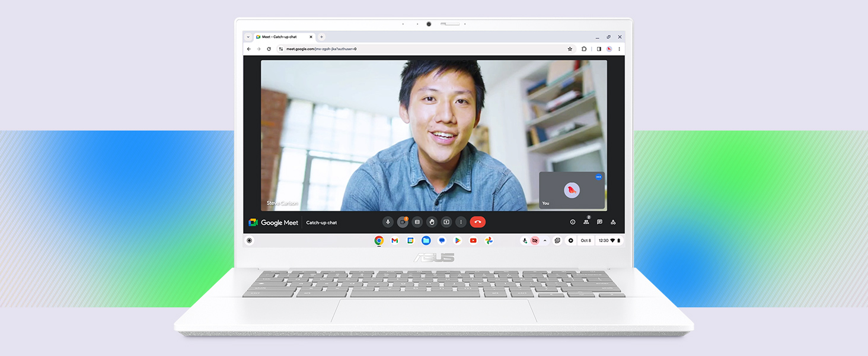This screenshot has width=868, height=356.
Task: Toggle the camera button in Meet controls
Action: point(403,222)
